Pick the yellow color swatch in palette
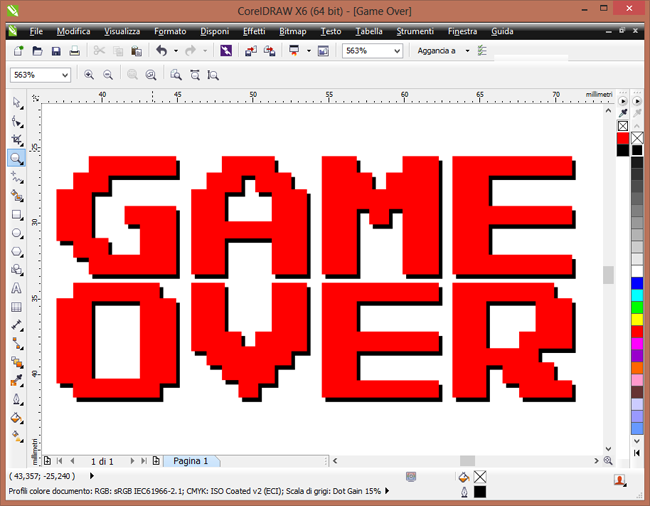Image resolution: width=650 pixels, height=506 pixels. pos(637,319)
